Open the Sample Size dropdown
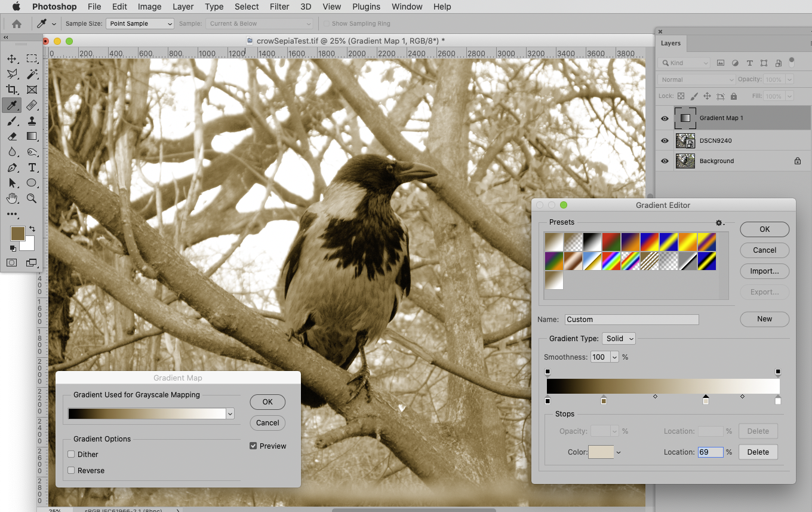This screenshot has width=812, height=512. [x=140, y=23]
